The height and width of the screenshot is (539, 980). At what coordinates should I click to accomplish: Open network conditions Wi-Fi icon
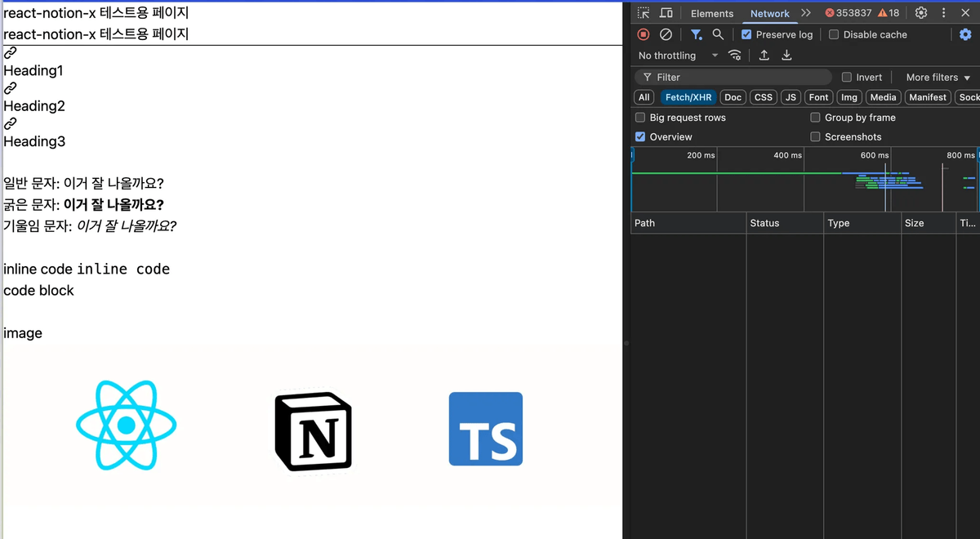(x=735, y=56)
